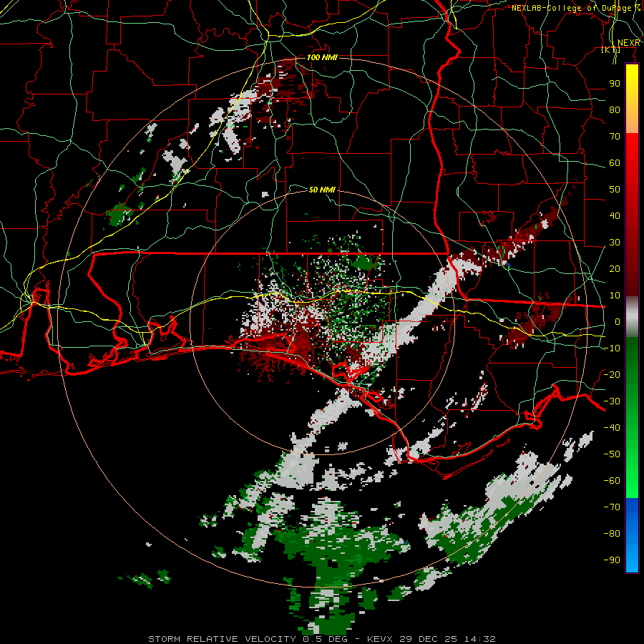Click the KT units label above the scale
The height and width of the screenshot is (644, 644).
pos(611,49)
